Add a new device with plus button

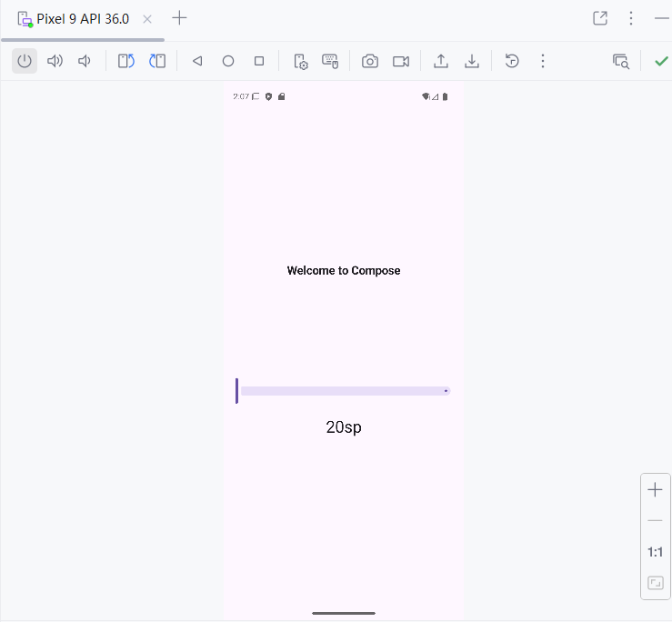click(x=179, y=18)
